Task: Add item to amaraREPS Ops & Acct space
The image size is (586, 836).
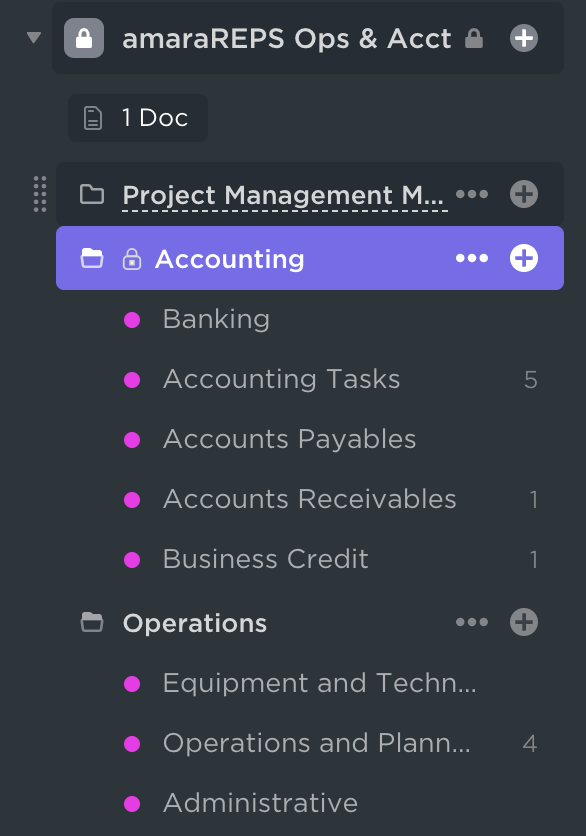Action: [x=523, y=38]
